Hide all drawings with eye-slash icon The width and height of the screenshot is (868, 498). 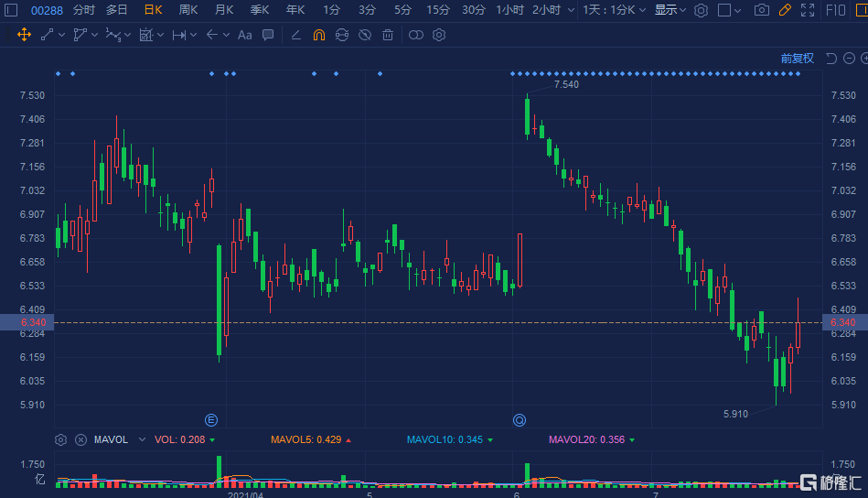[x=365, y=35]
